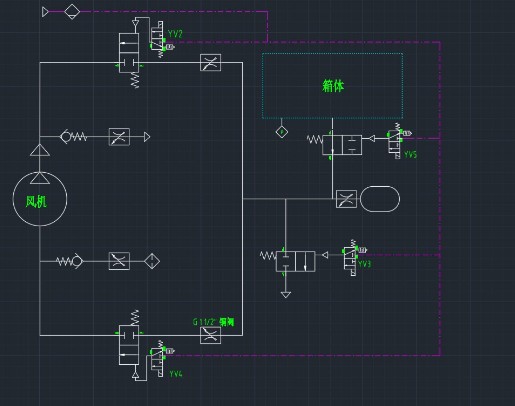The image size is (515, 406).
Task: Select adjustable throttle on upper blower branch
Action: (119, 137)
